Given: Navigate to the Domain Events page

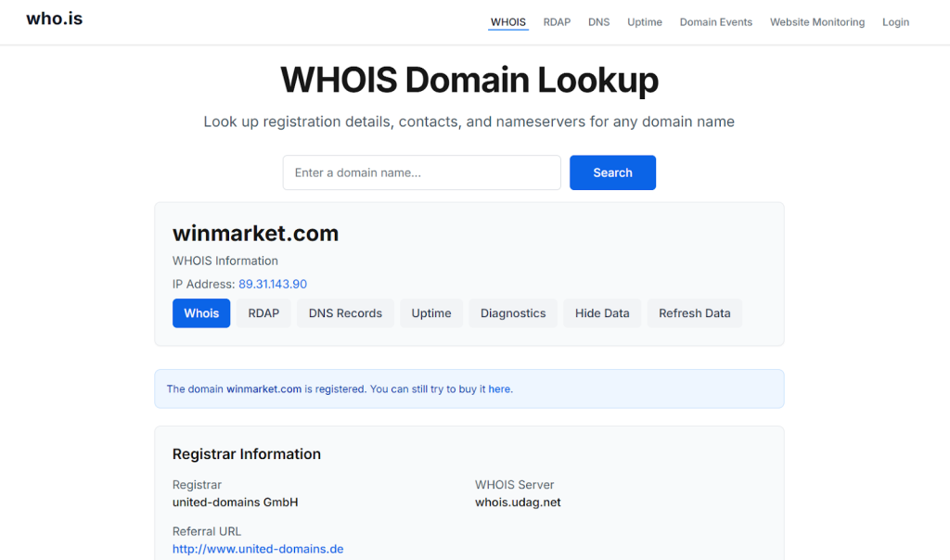Looking at the screenshot, I should click(x=715, y=22).
